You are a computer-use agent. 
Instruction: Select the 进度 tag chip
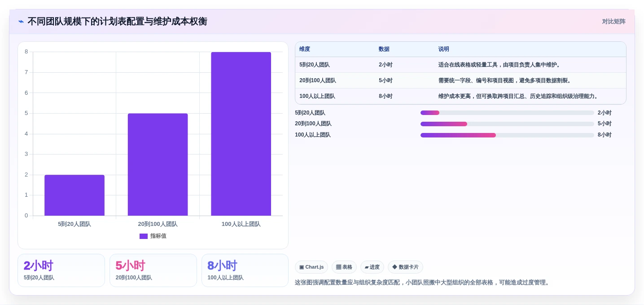click(x=372, y=267)
